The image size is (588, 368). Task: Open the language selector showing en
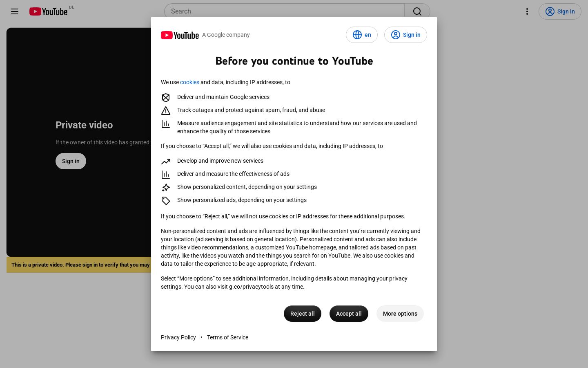point(362,35)
